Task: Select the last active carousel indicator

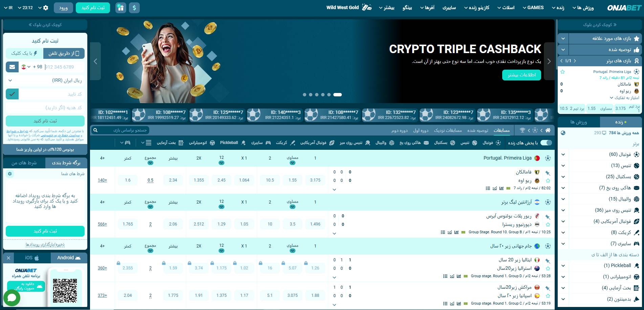Action: click(x=337, y=95)
